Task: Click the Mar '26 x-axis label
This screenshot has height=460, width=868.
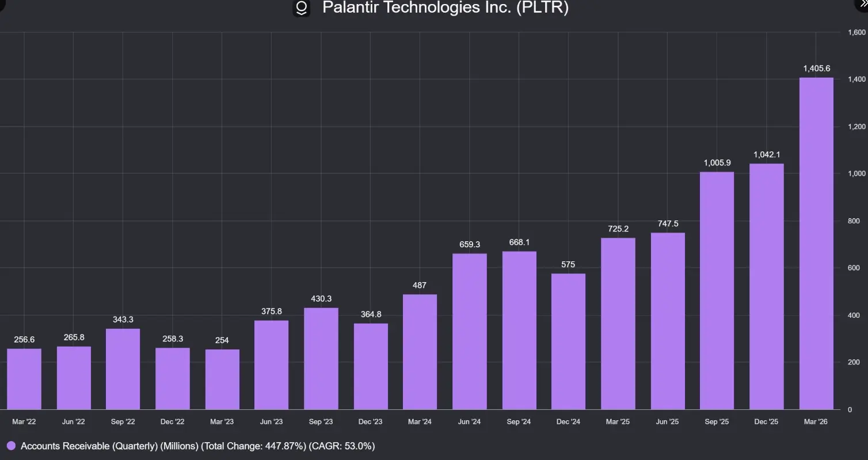Action: [816, 422]
